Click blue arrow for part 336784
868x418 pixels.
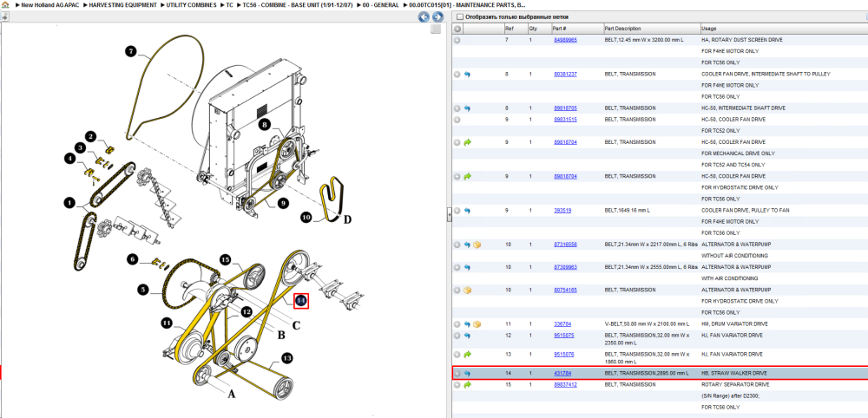point(467,324)
